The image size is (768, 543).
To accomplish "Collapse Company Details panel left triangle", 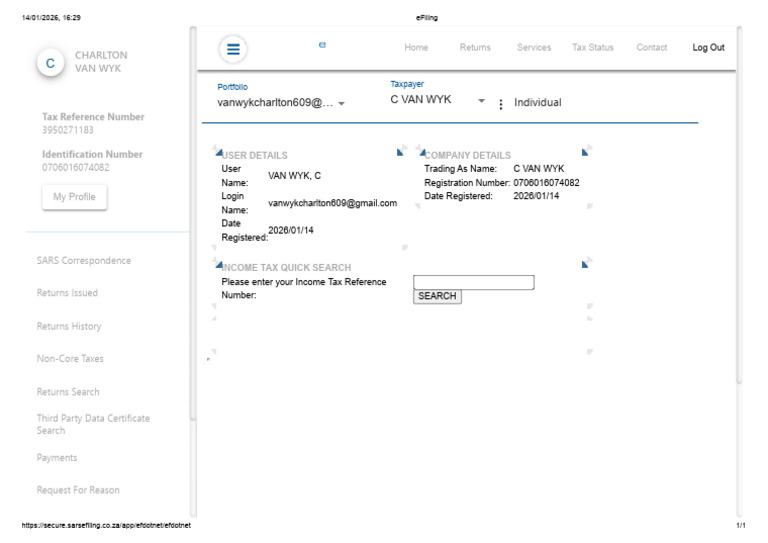I will point(422,152).
